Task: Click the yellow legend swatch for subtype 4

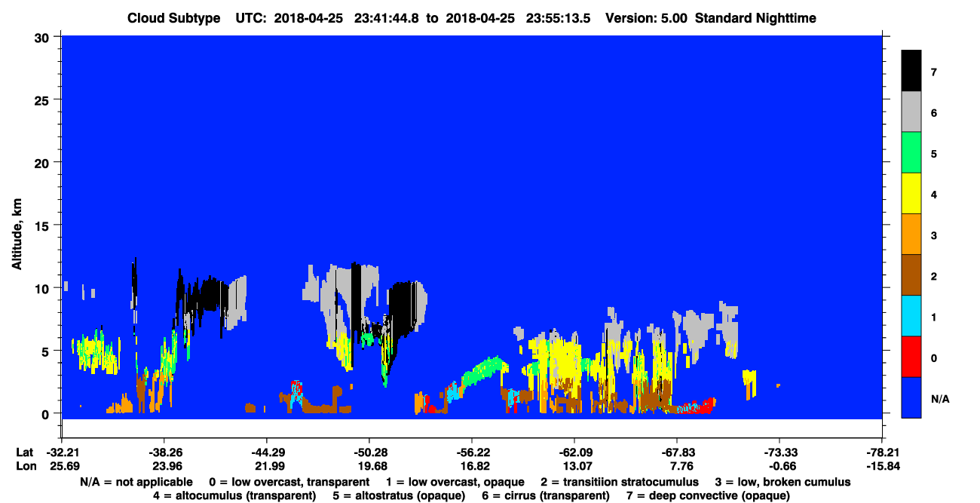Action: point(911,193)
